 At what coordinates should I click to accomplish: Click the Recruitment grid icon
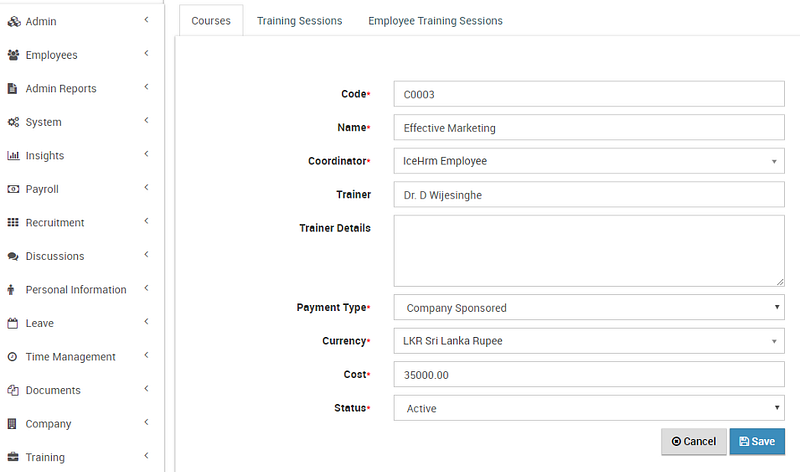click(x=13, y=222)
